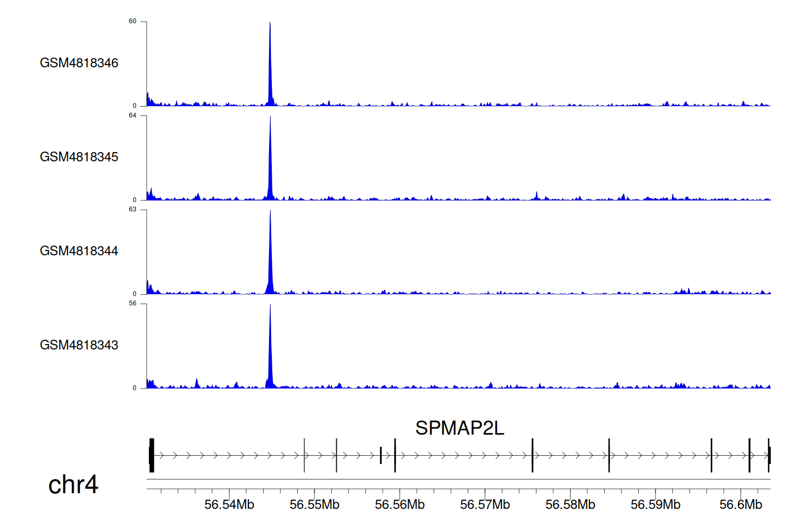The width and height of the screenshot is (812, 531).
Task: Click the GSM4818346 track label
Action: [x=79, y=63]
